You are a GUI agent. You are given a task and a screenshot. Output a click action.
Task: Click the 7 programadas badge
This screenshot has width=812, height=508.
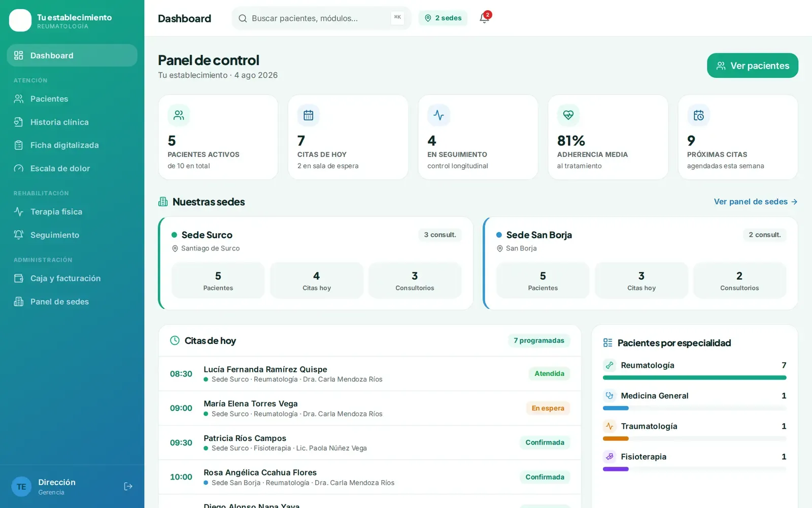click(539, 340)
